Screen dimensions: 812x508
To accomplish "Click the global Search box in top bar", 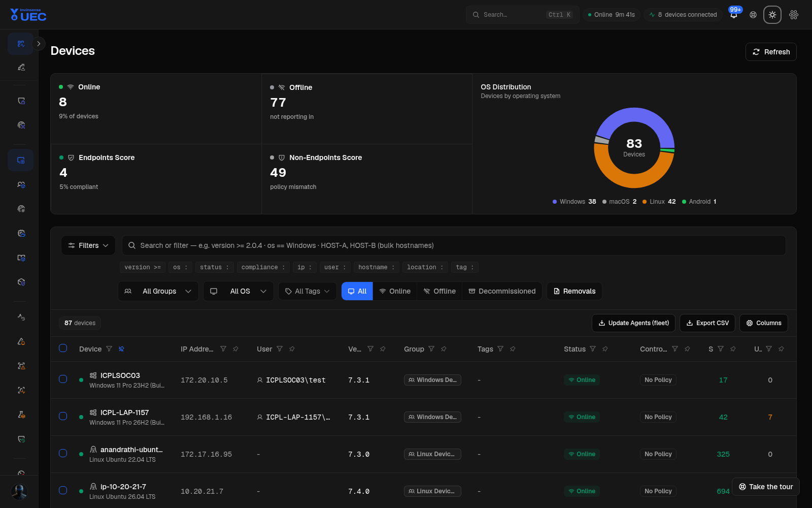I will click(x=522, y=15).
